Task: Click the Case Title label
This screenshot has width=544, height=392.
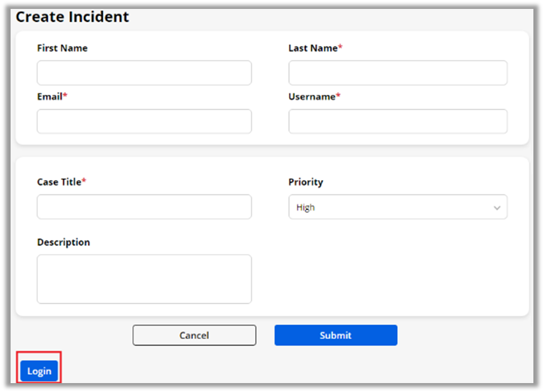Action: [59, 182]
